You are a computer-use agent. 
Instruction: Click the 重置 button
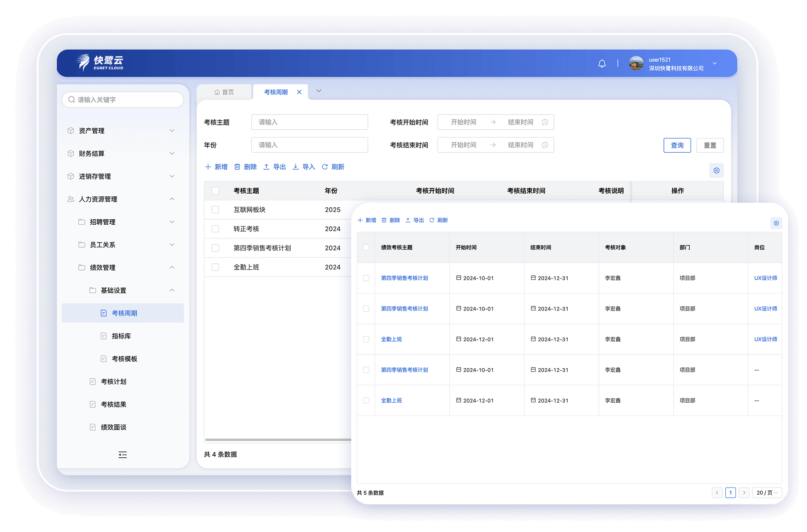pos(710,145)
